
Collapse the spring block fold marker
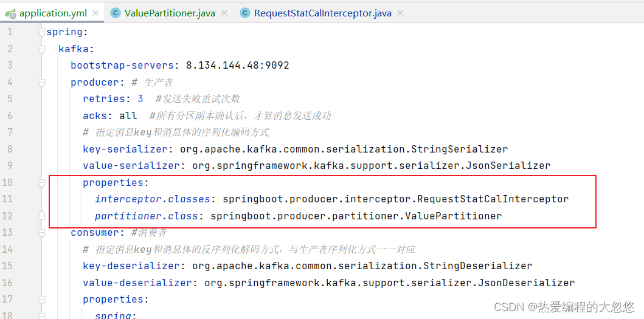click(x=41, y=32)
